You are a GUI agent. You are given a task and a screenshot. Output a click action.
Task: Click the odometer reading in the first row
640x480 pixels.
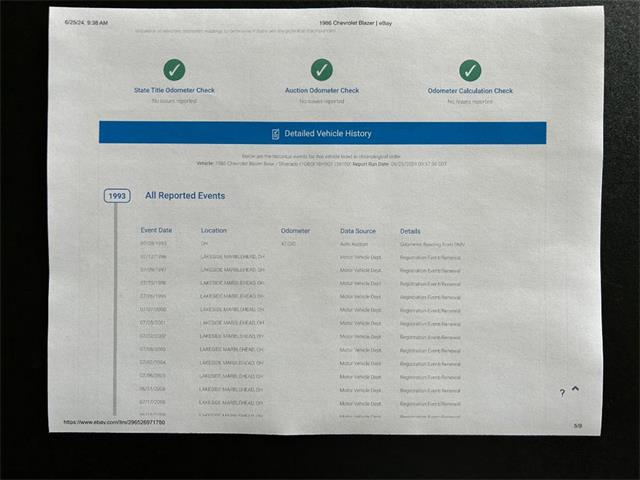[x=289, y=244]
